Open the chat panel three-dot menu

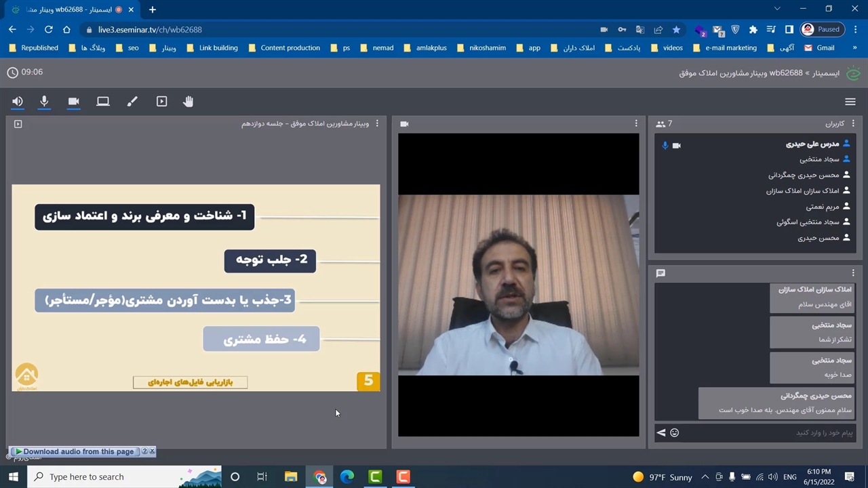coord(853,273)
